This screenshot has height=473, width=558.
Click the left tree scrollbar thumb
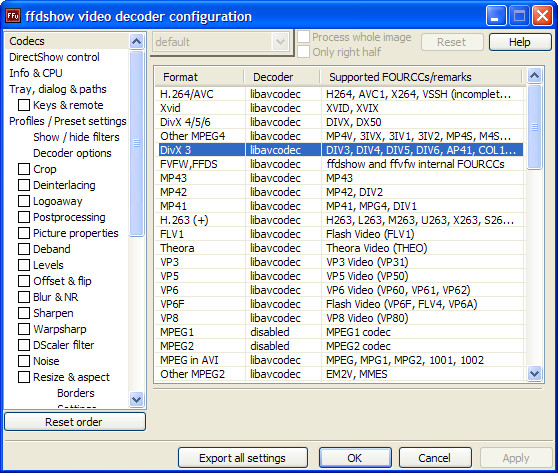[x=137, y=143]
